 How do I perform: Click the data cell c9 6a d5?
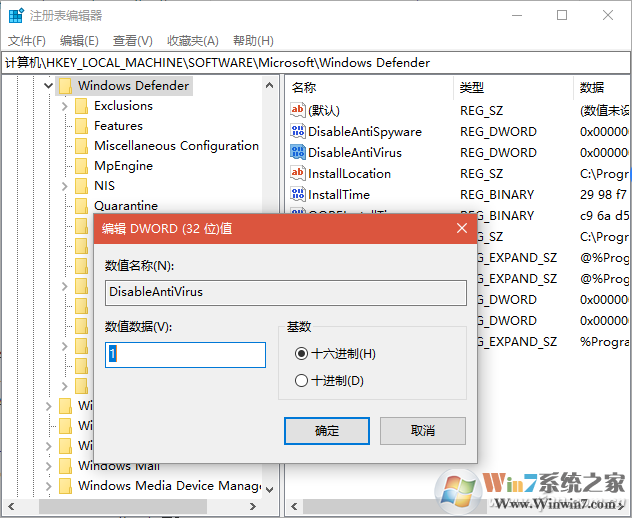(x=604, y=215)
